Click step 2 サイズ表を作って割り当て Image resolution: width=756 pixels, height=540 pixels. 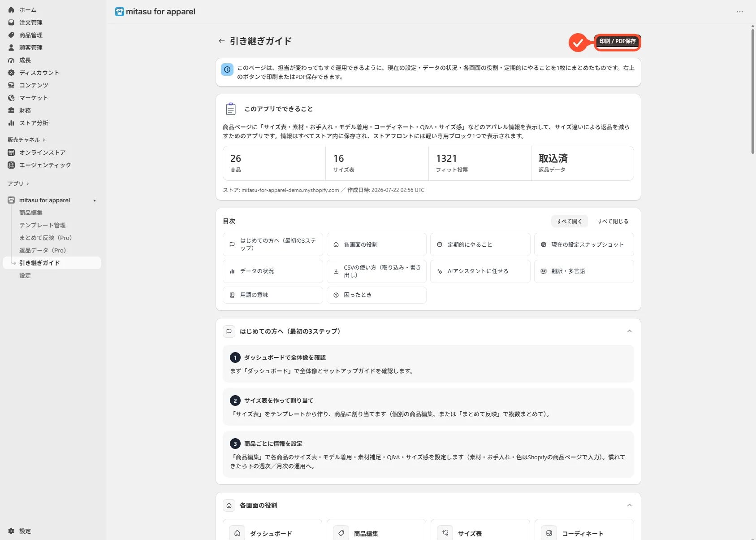point(428,407)
